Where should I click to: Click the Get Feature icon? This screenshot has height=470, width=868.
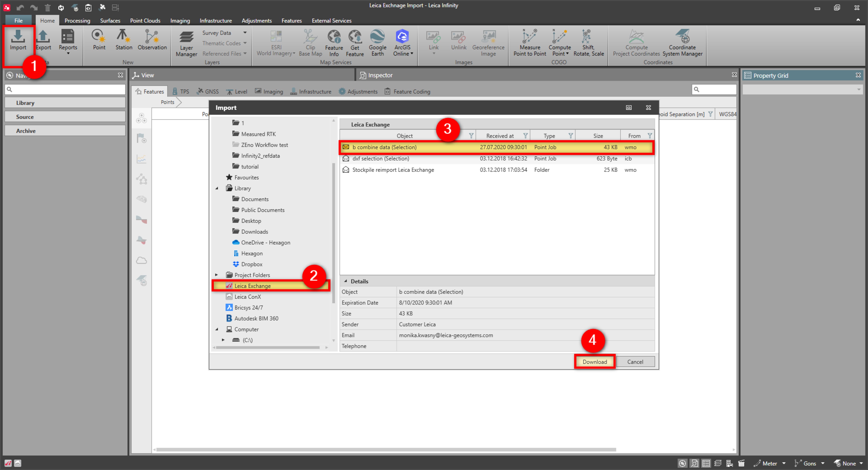pyautogui.click(x=355, y=43)
